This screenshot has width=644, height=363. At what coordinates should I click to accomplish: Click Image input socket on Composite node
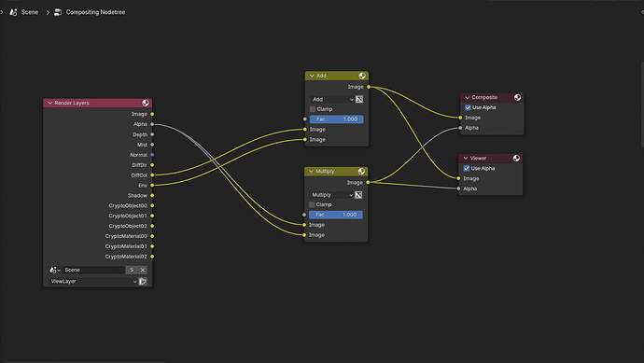(460, 118)
